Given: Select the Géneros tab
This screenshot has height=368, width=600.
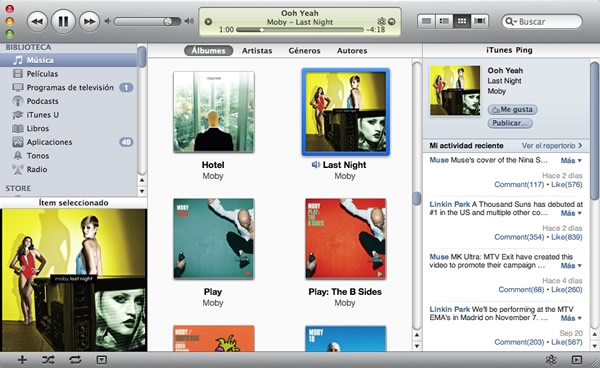Looking at the screenshot, I should [x=304, y=50].
